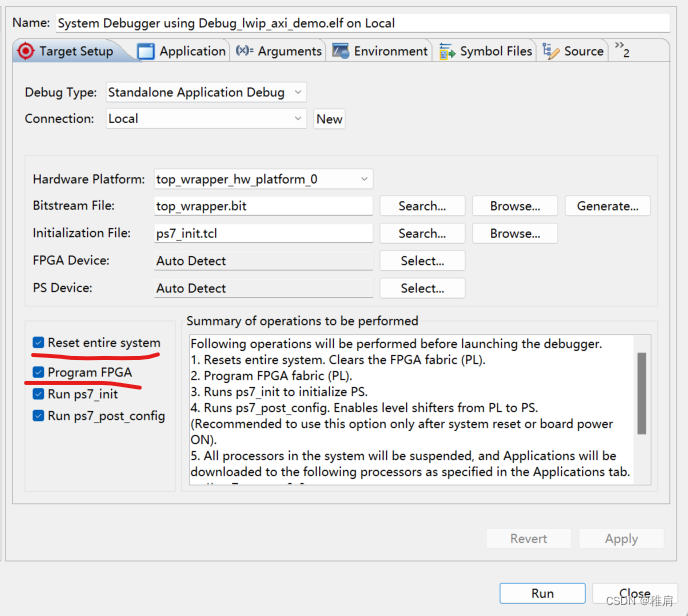This screenshot has width=688, height=616.
Task: Switch to the Arguments tab
Action: pyautogui.click(x=278, y=51)
